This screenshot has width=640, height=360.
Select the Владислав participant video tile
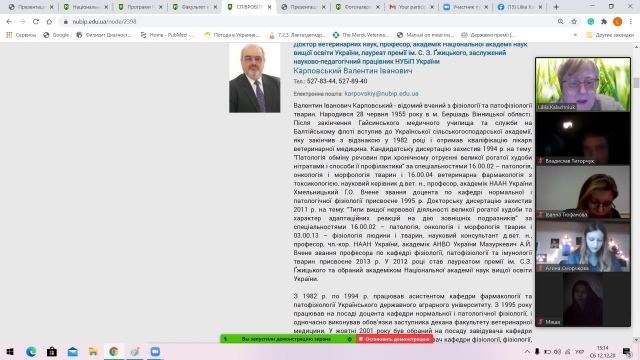(x=583, y=139)
